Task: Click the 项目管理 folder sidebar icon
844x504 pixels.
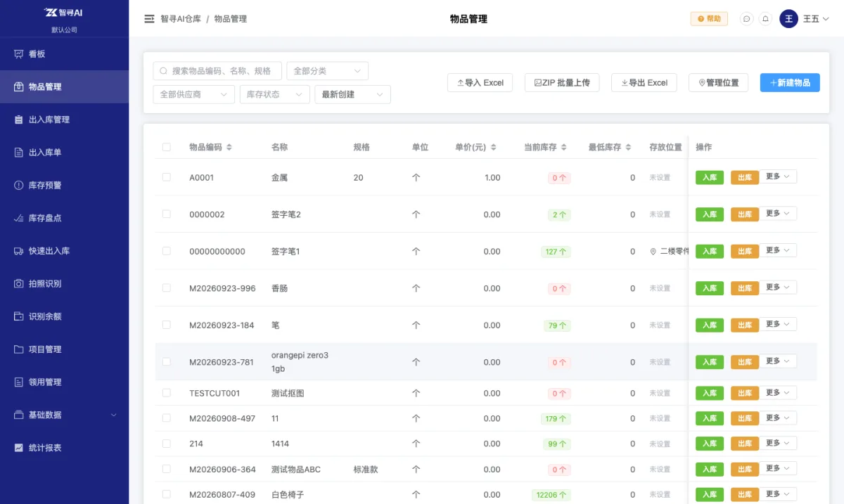Action: point(19,349)
